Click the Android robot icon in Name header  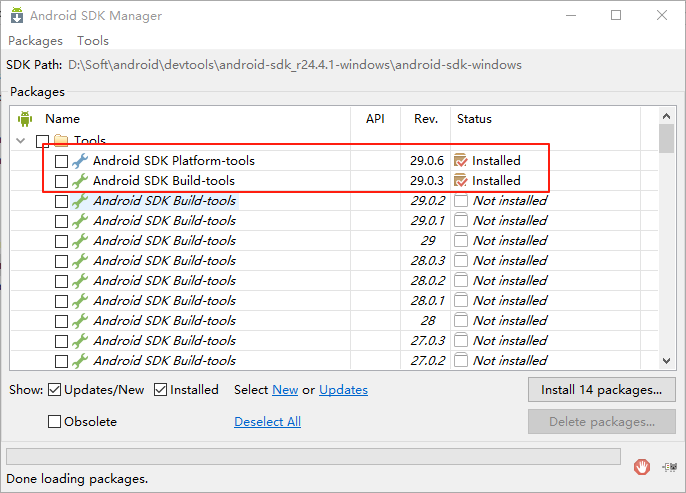tap(25, 119)
